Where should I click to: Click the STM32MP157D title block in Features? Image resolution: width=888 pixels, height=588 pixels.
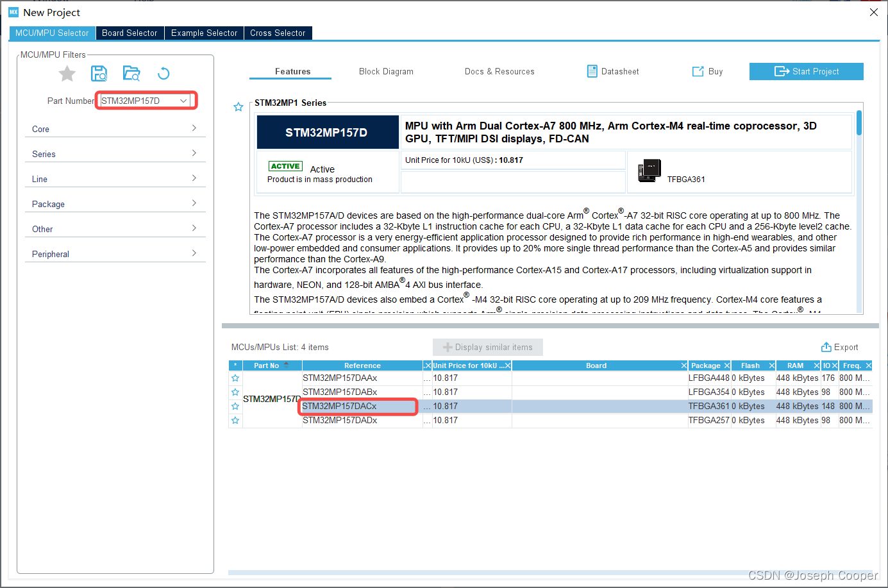[328, 132]
